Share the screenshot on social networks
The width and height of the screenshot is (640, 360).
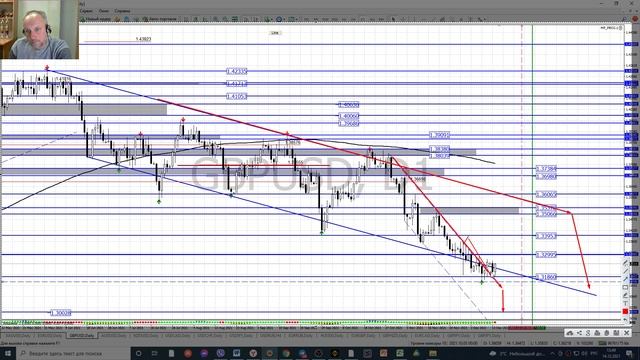tap(579, 333)
